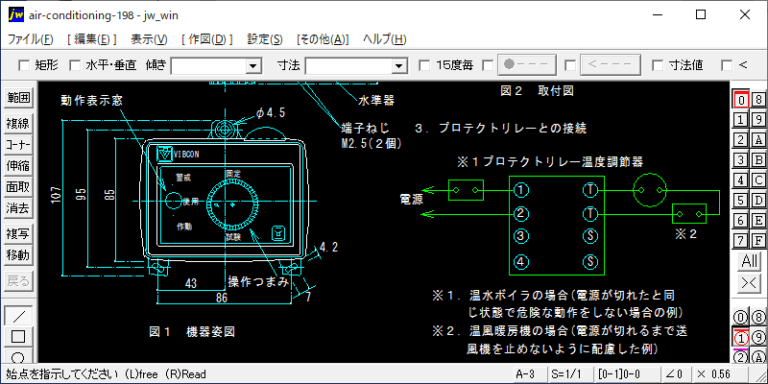Select layer group 8 circle button
Viewport: 768px width, 384px height.
pyautogui.click(x=759, y=316)
